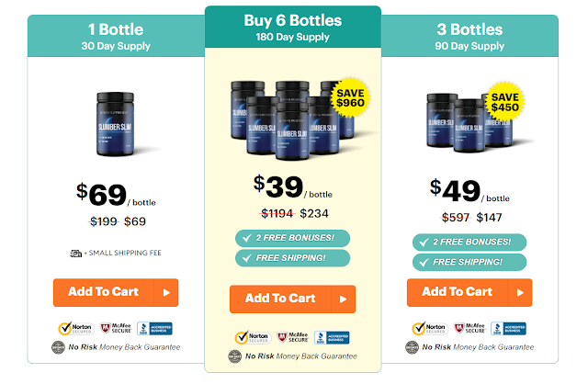Click the checkmark beside FREE SHIPPING in 6 Bottles card
The height and width of the screenshot is (384, 588).
coord(244,257)
